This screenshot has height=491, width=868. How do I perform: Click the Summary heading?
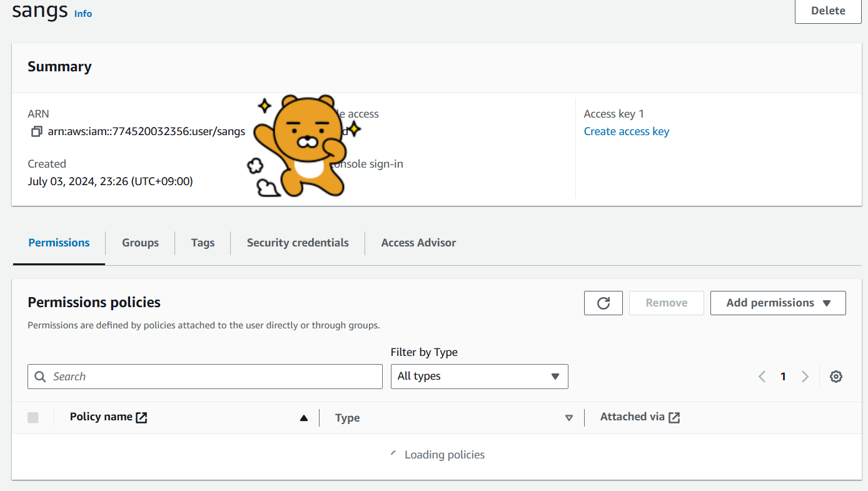click(59, 67)
